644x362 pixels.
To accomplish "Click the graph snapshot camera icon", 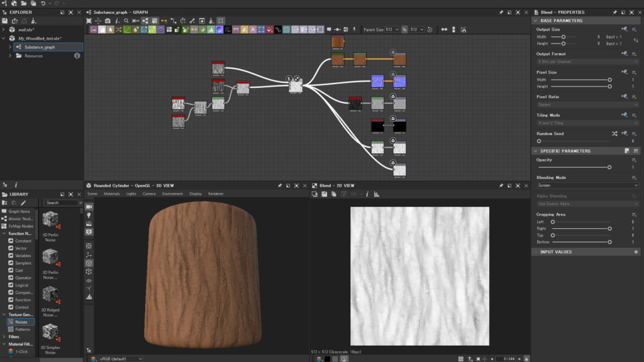I will click(108, 21).
